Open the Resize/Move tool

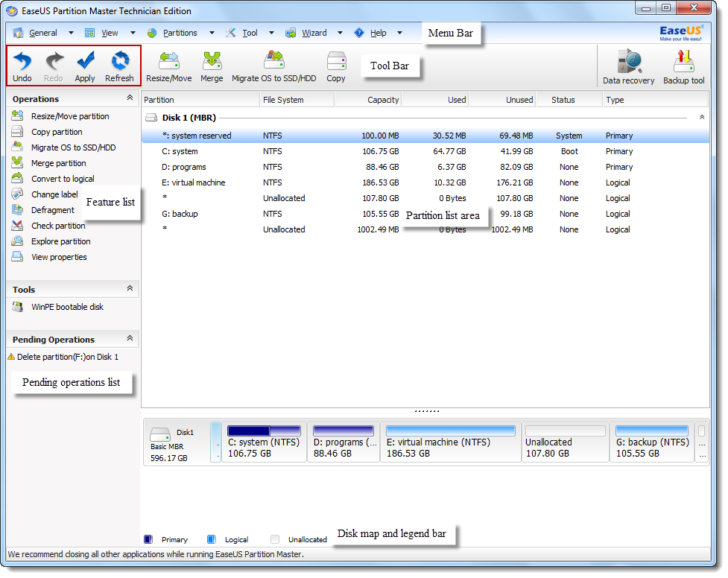coord(168,63)
